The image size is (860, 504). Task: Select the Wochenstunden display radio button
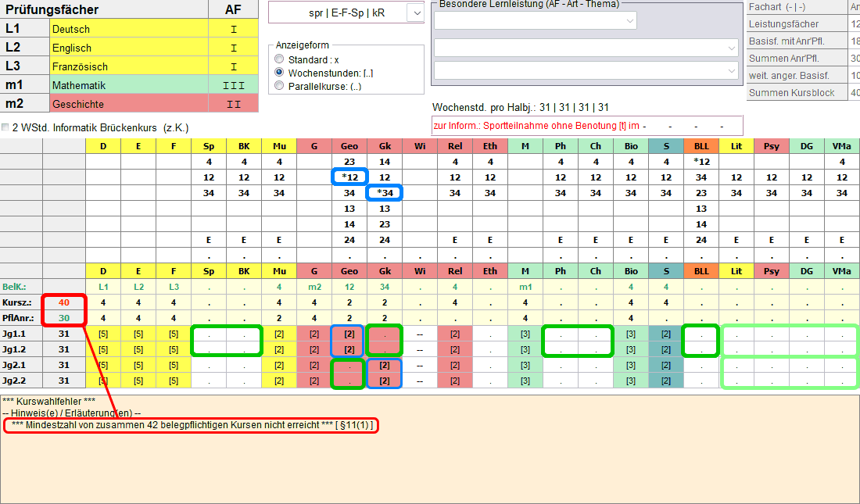pyautogui.click(x=279, y=73)
